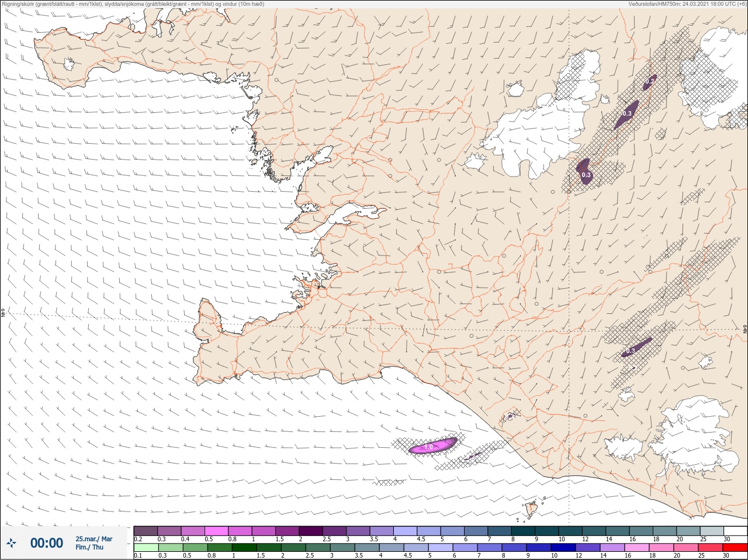
Task: Select the dark plum 0.2 swatch in top legend row
Action: tap(146, 531)
